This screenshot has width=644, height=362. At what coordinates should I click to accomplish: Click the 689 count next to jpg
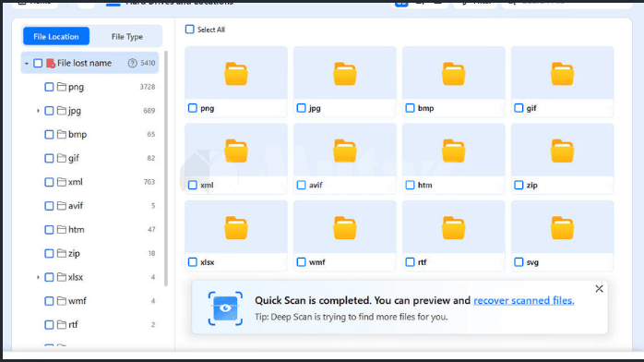149,111
